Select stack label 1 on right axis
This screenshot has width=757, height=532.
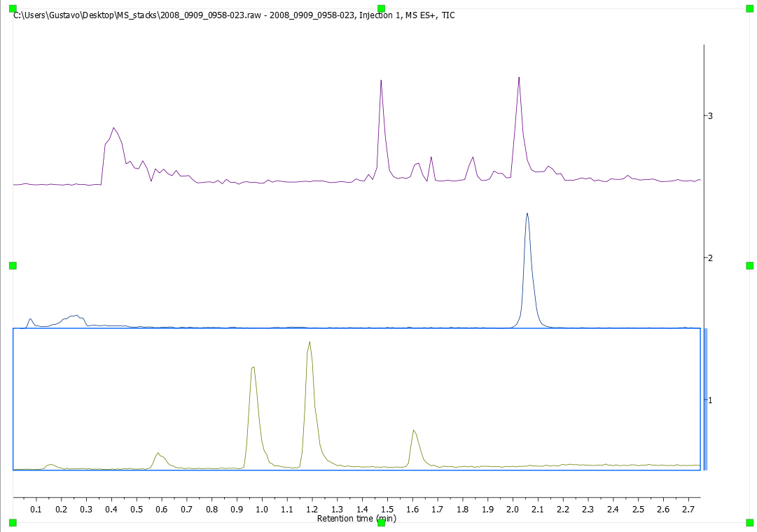click(710, 400)
